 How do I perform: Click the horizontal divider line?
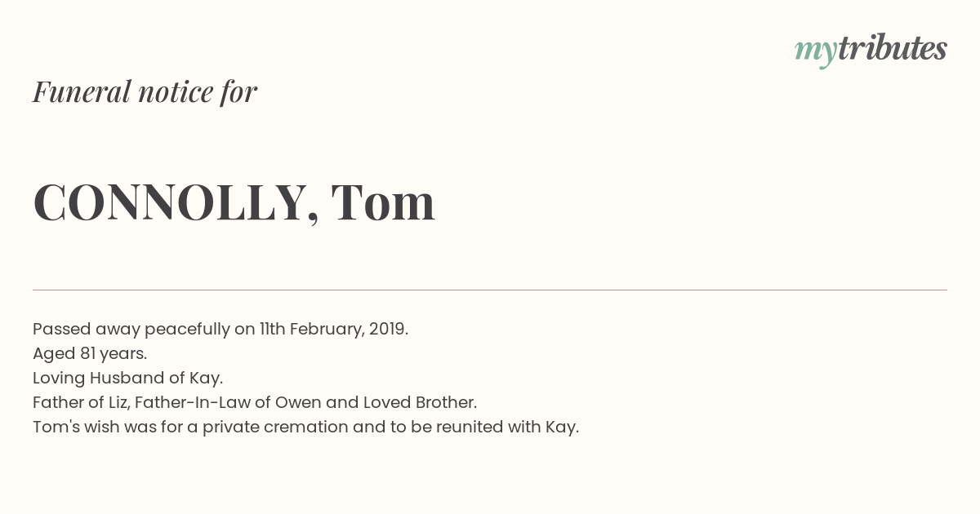point(490,290)
